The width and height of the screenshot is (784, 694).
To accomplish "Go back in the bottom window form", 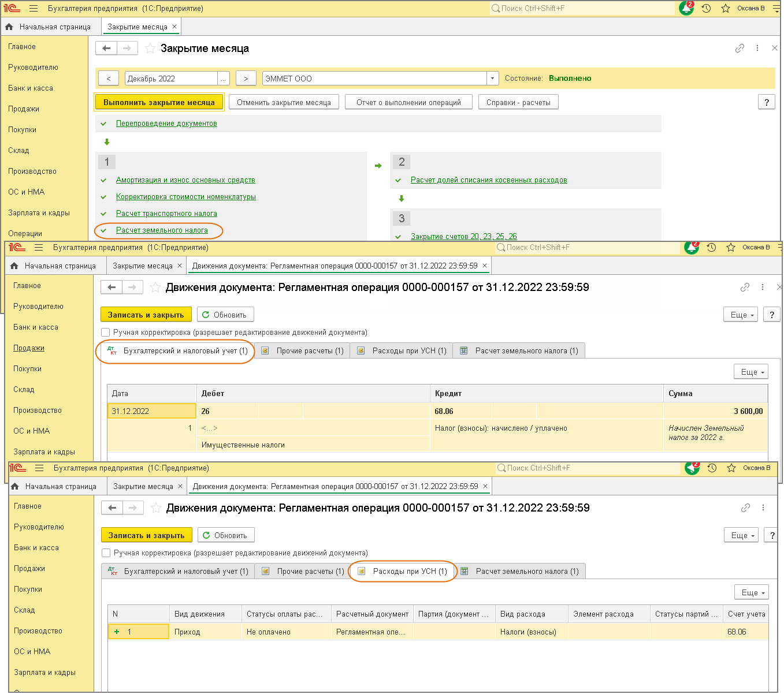I will click(112, 508).
